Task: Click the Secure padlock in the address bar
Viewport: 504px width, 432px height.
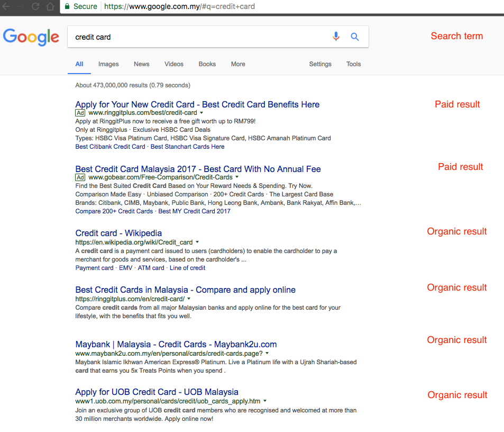Action: click(67, 6)
